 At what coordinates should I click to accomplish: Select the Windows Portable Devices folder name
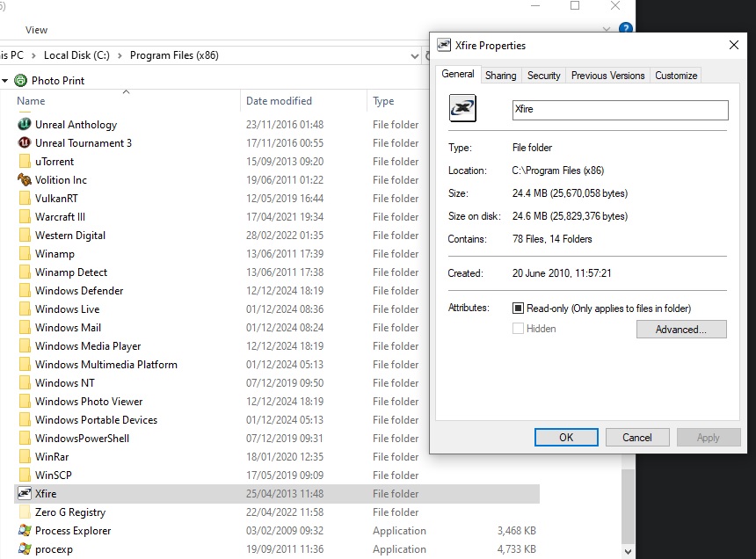(x=96, y=420)
